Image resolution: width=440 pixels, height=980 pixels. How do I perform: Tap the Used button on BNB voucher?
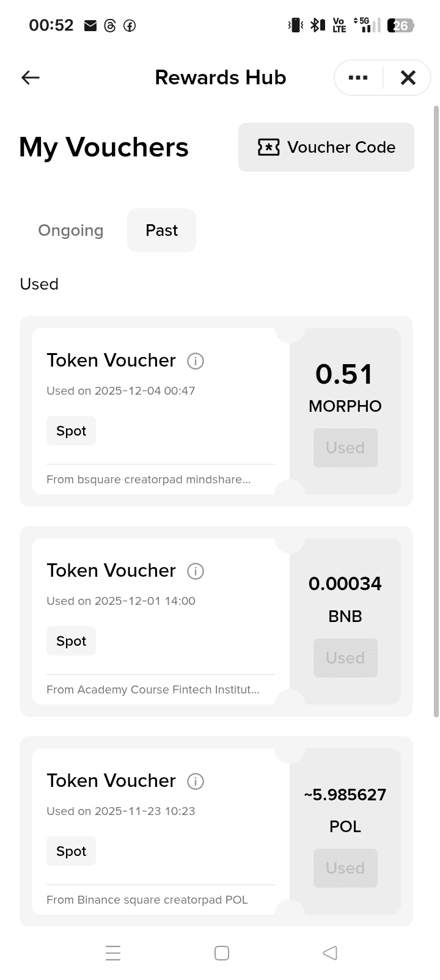(x=345, y=658)
